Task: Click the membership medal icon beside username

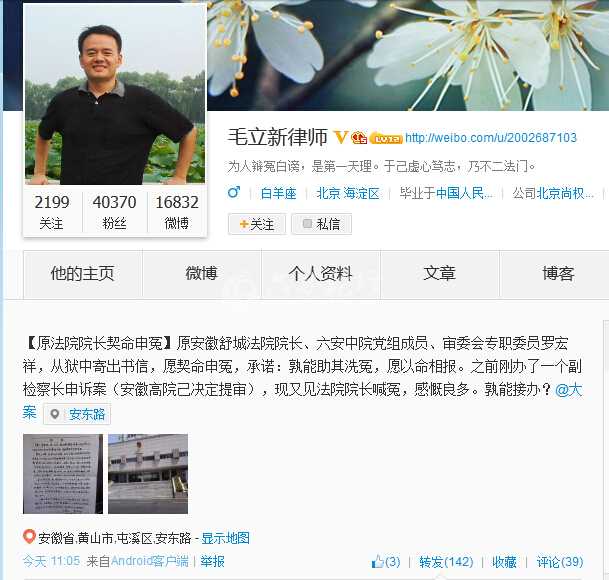Action: [x=359, y=138]
